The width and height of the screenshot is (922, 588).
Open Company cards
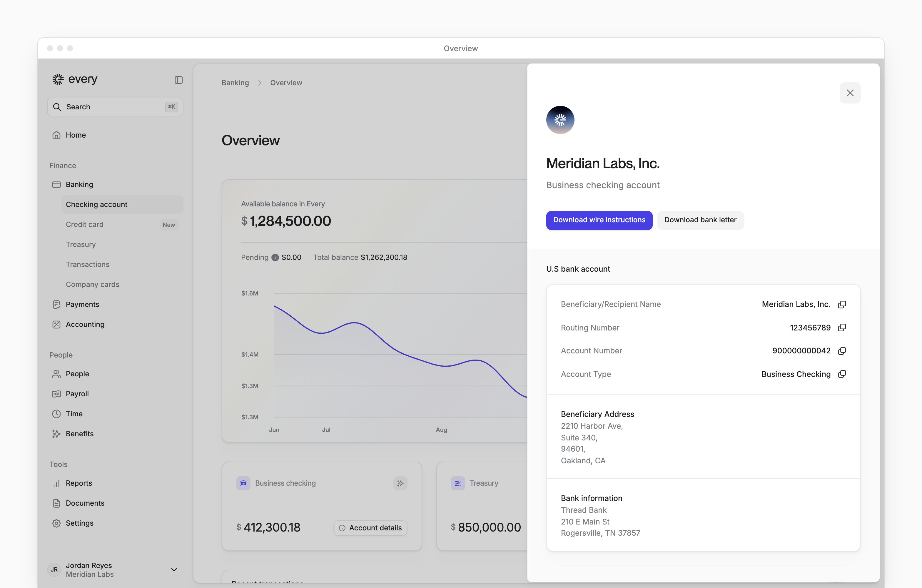[x=122, y=284]
